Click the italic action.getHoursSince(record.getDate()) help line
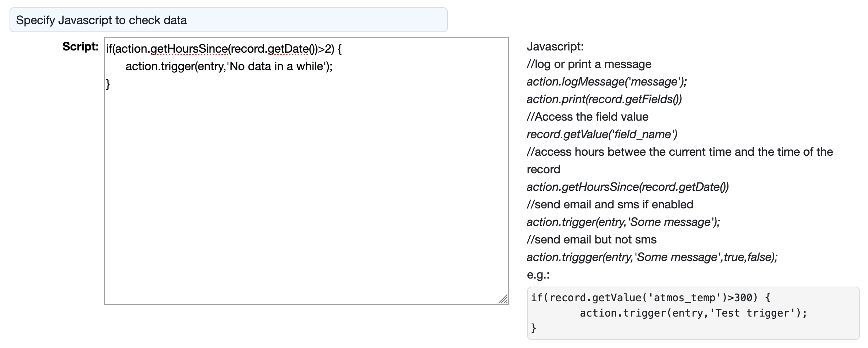Screen dimensions: 868x348 click(x=627, y=187)
